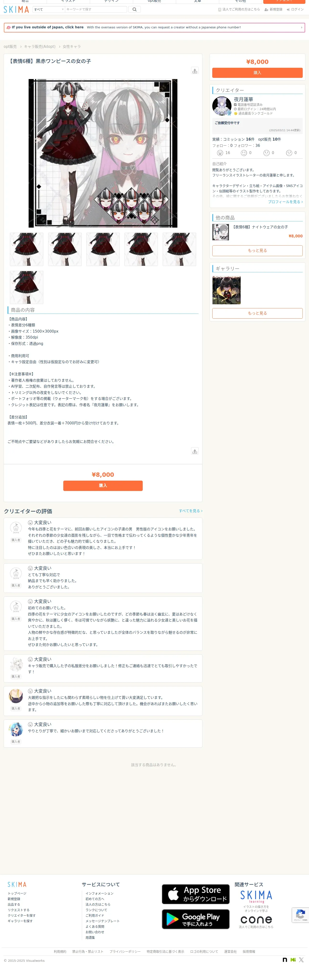
Task: Open the main product illustration
Action: tap(103, 153)
